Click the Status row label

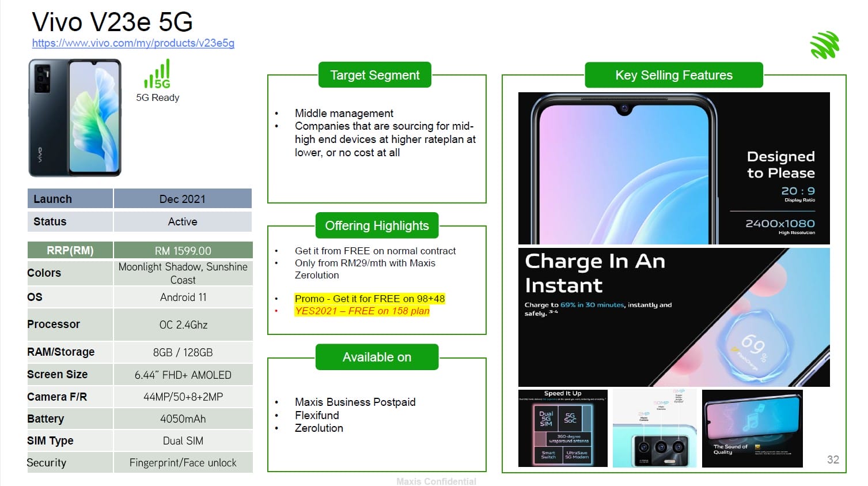point(50,221)
